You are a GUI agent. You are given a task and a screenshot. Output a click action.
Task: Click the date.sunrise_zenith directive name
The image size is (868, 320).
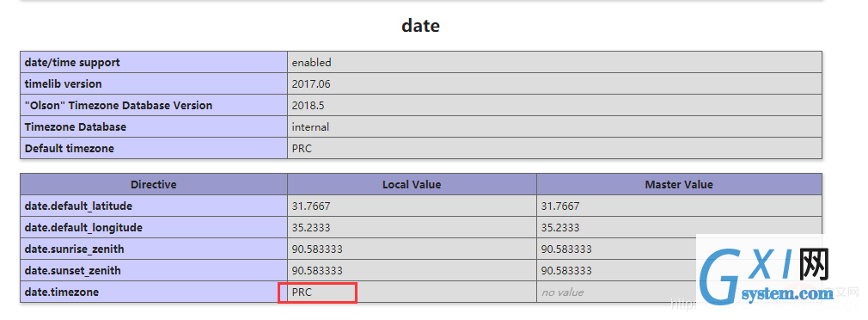tap(74, 249)
